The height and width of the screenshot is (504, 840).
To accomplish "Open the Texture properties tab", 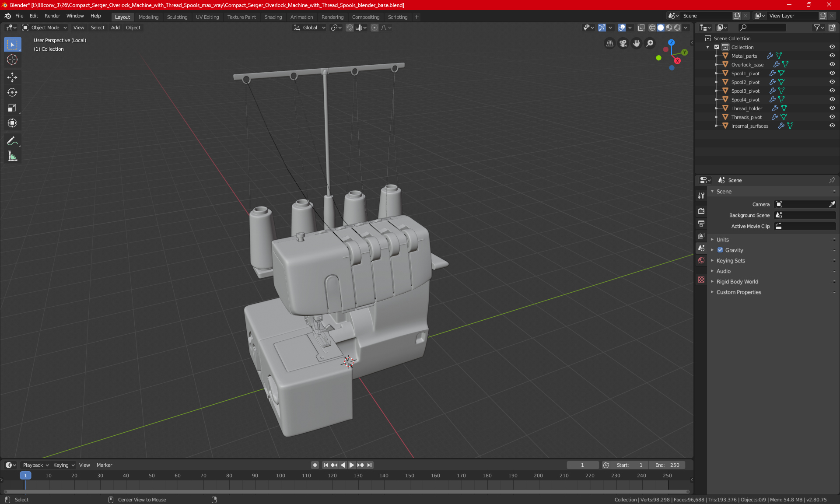I will pos(701,280).
